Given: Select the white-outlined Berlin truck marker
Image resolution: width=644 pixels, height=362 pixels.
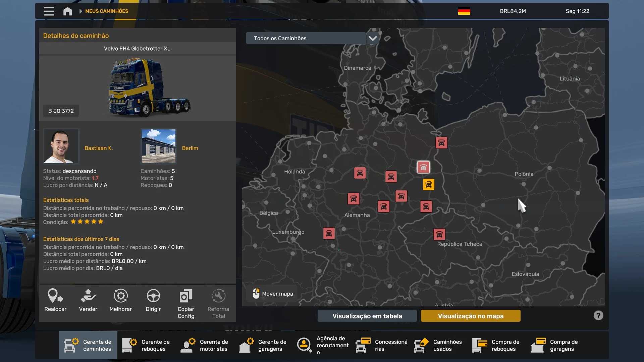Looking at the screenshot, I should pyautogui.click(x=423, y=167).
